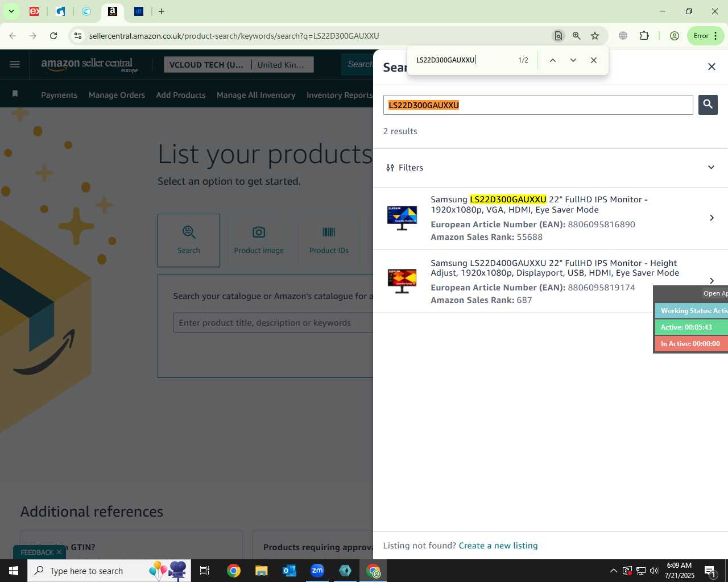The width and height of the screenshot is (728, 582).
Task: Expand the Filters section
Action: coord(551,168)
